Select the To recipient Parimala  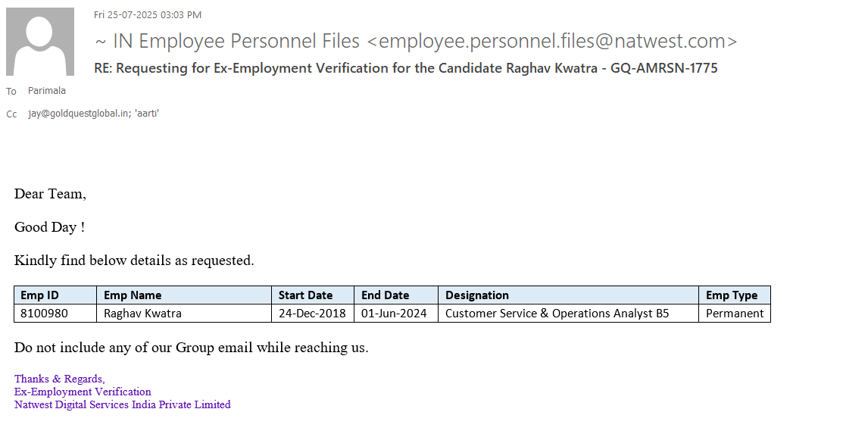47,91
